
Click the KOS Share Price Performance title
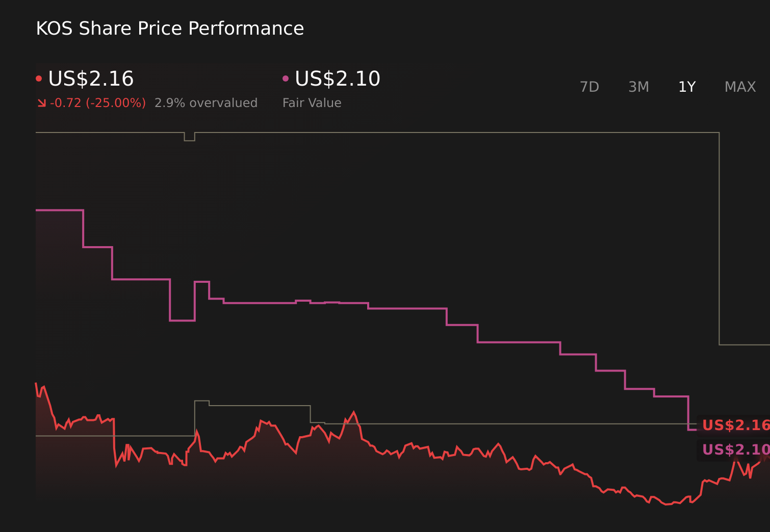pyautogui.click(x=169, y=28)
